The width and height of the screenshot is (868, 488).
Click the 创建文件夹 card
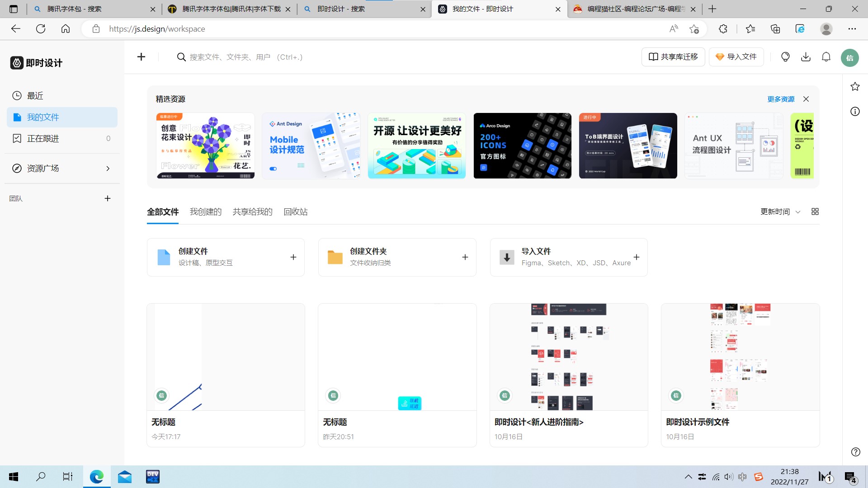coord(397,257)
